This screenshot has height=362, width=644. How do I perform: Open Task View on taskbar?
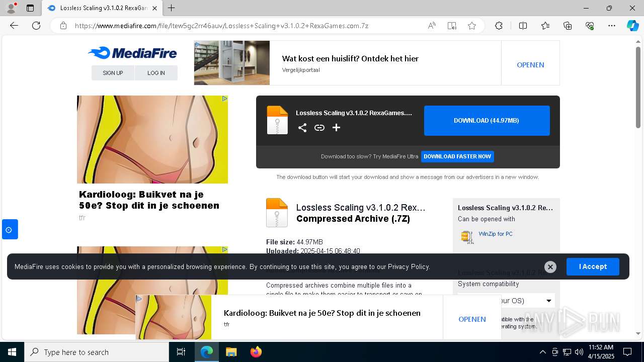[x=181, y=352]
